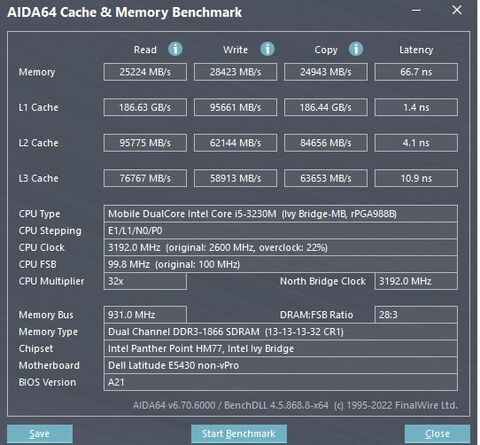This screenshot has width=480, height=445.
Task: Select L1 Cache read 186.63 GB/s
Action: point(145,107)
